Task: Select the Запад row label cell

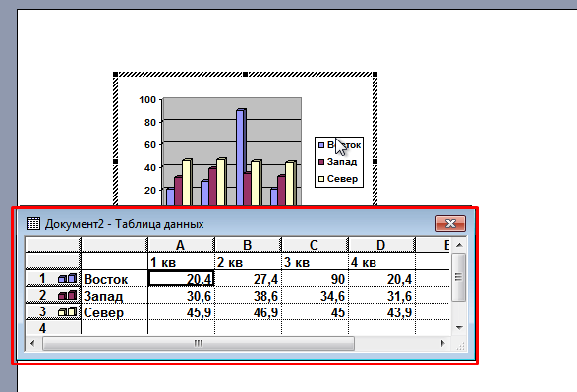Action: [x=114, y=296]
